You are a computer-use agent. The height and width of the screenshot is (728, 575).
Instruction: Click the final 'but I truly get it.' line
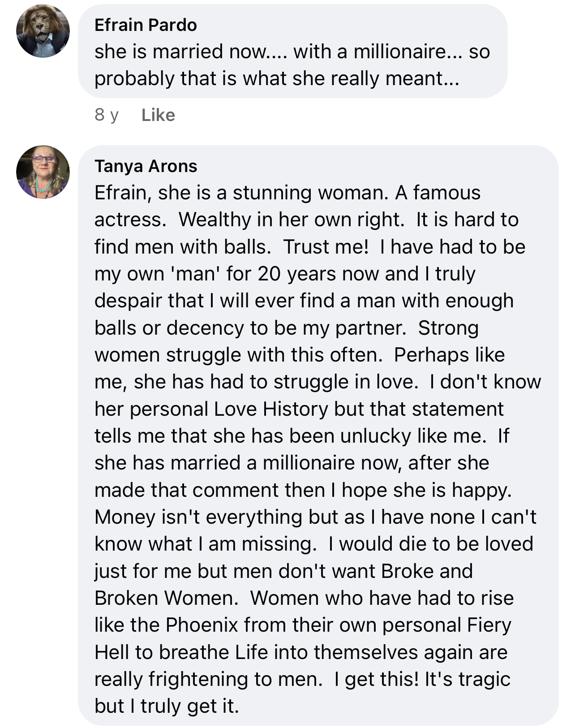point(167,706)
